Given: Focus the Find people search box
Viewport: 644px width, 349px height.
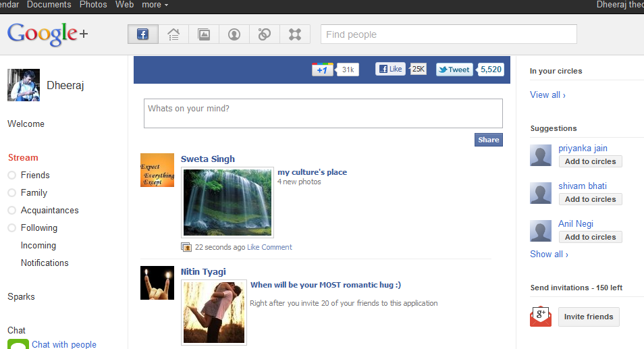Looking at the screenshot, I should pyautogui.click(x=448, y=34).
